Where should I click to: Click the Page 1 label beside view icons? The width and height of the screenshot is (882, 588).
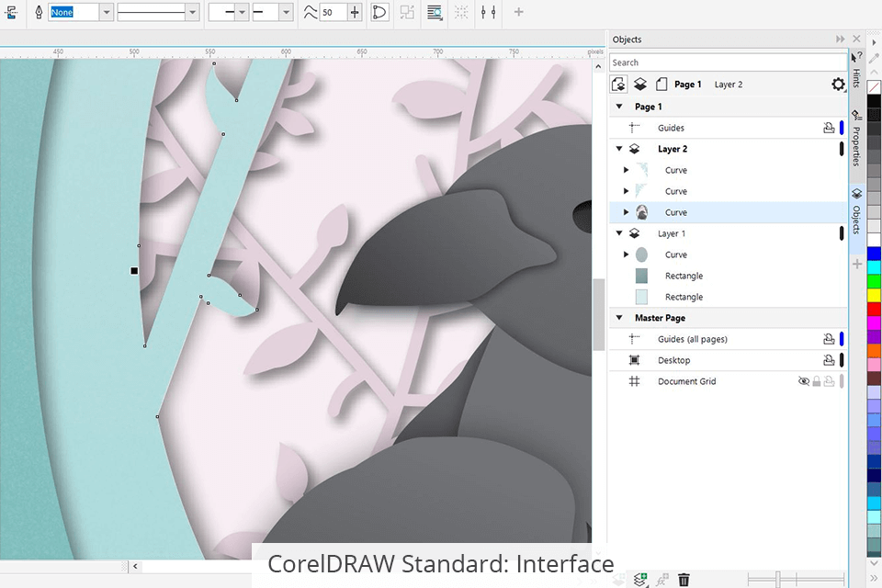coord(687,85)
